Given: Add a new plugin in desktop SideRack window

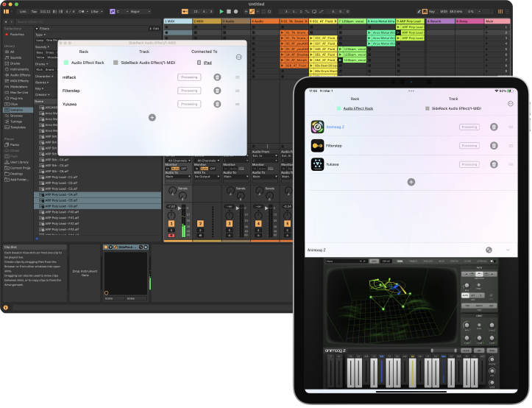Looking at the screenshot, I should click(152, 117).
